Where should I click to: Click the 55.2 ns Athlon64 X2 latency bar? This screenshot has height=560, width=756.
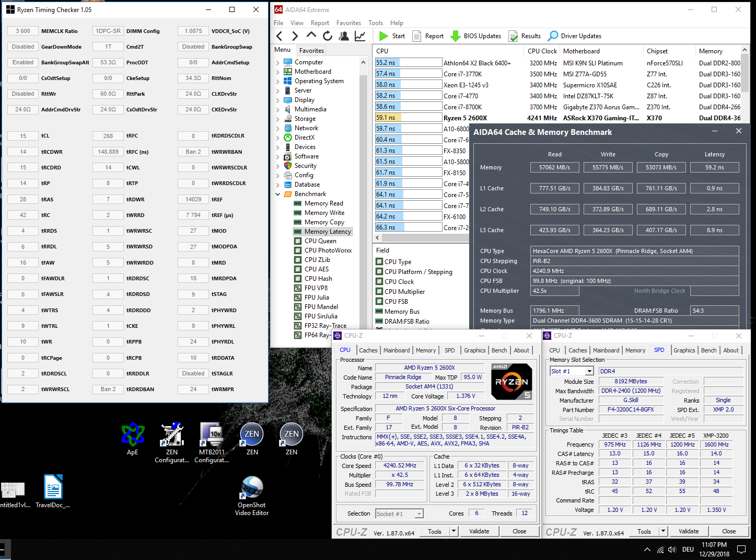pyautogui.click(x=409, y=63)
